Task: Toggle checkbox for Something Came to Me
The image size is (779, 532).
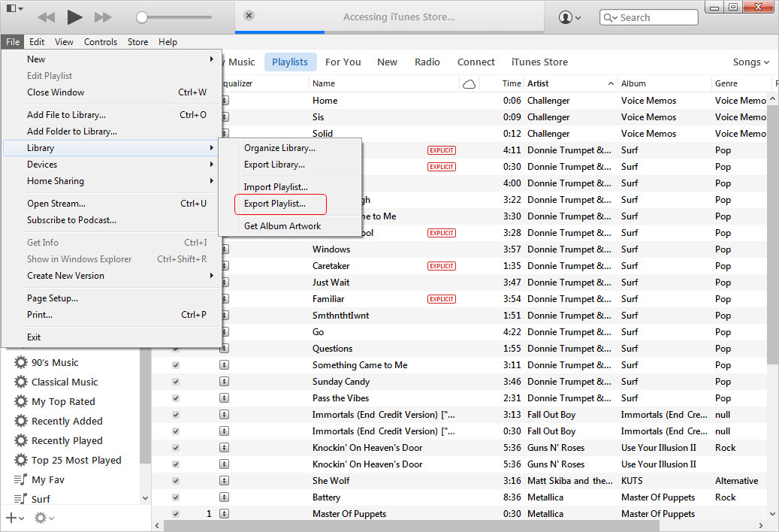Action: coord(176,365)
